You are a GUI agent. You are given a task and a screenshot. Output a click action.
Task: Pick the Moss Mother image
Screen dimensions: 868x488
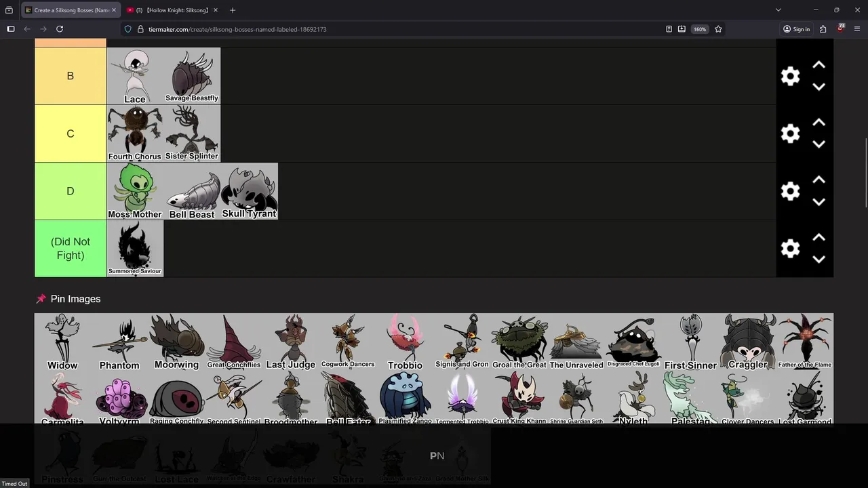tap(135, 191)
